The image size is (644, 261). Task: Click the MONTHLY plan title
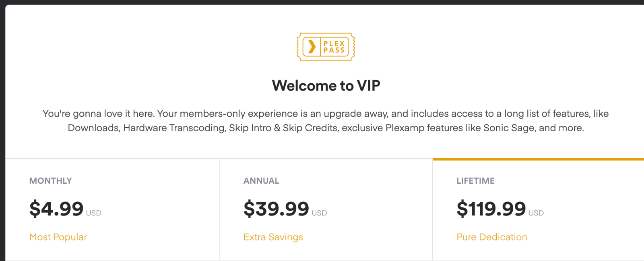(51, 181)
